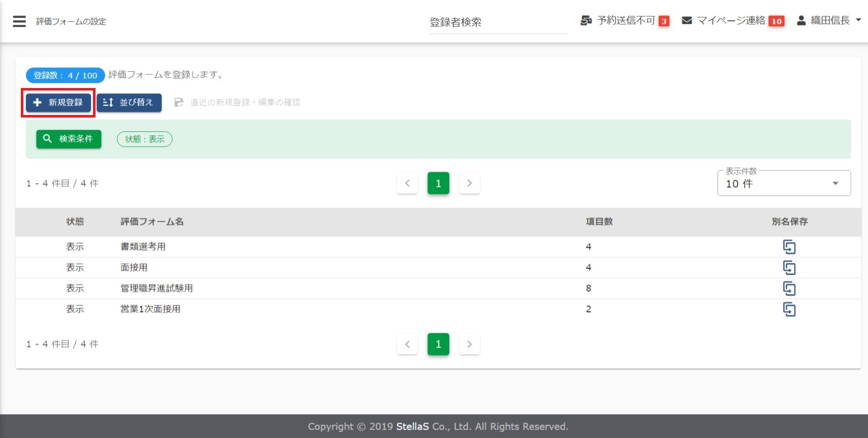Open the 管理職昇進試験用 form row

tap(157, 288)
